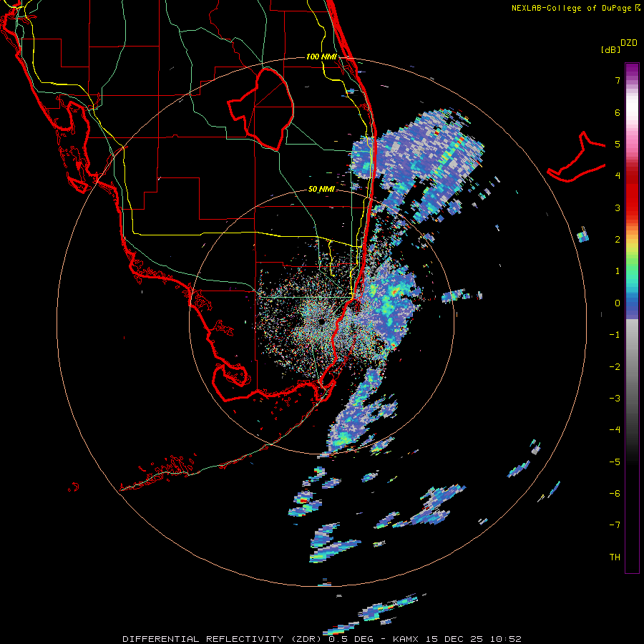Click the TH label at the scale bottom
Viewport: 644px width, 644px height.
coord(615,557)
